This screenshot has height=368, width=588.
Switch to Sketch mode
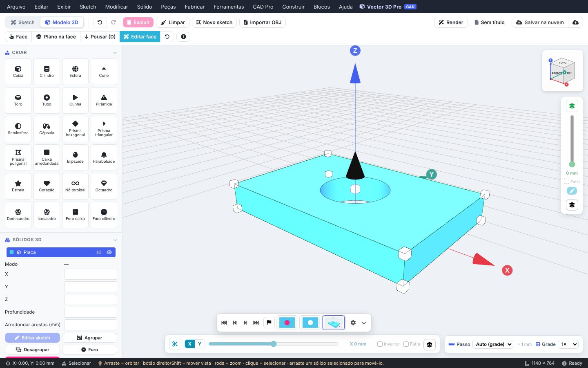(x=23, y=22)
